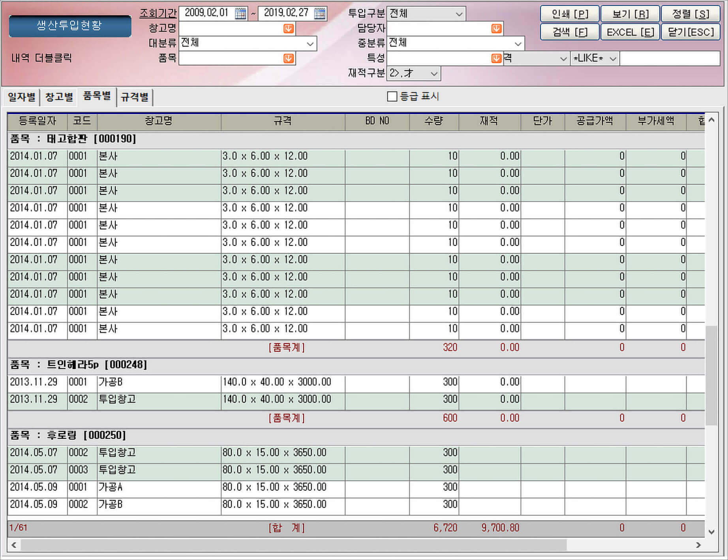Select the 품목별 tab
Image resolution: width=728 pixels, height=560 pixels.
[97, 96]
